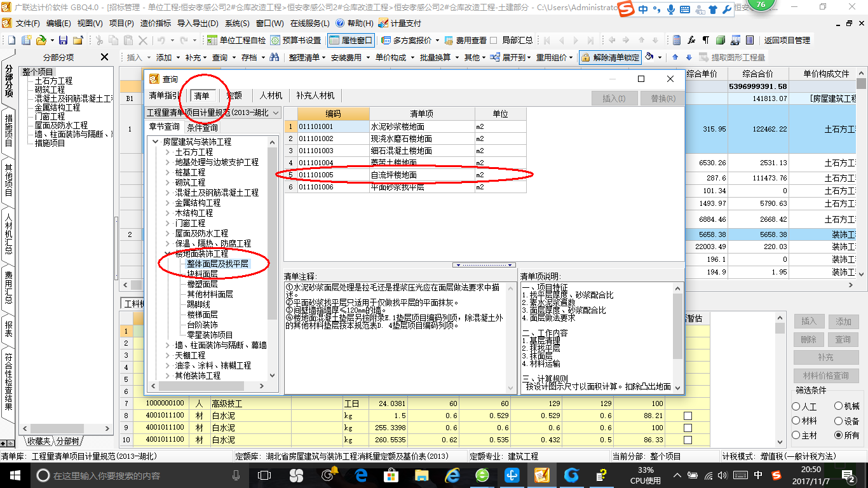Click the 编码 column header
This screenshot has width=868, height=488.
(333, 114)
